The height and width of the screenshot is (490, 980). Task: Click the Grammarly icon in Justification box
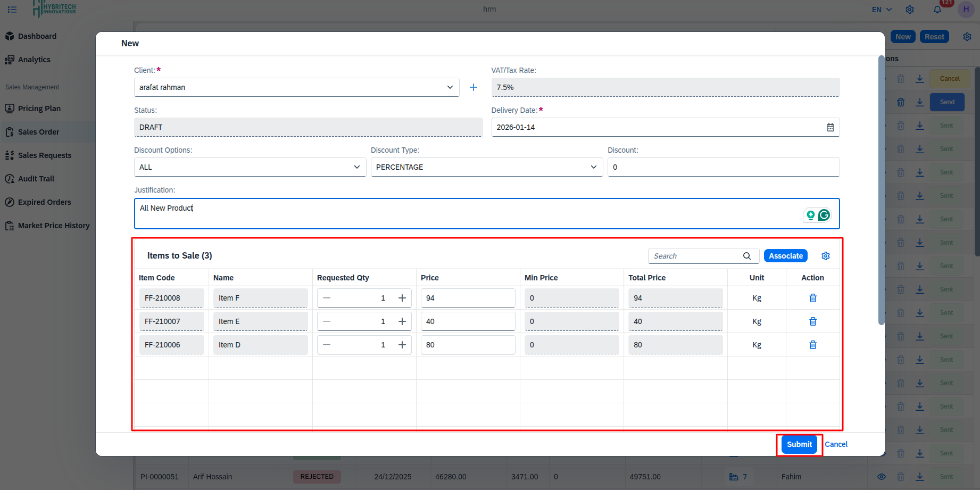click(x=824, y=214)
